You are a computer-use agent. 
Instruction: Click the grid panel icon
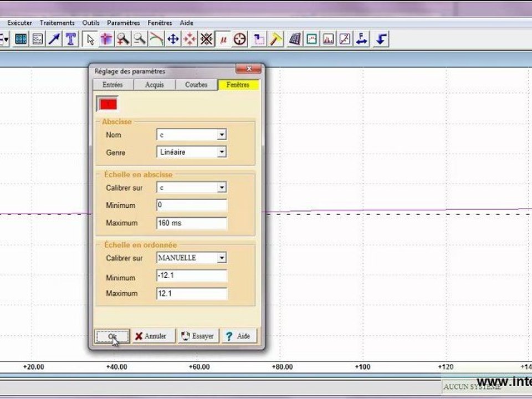pyautogui.click(x=295, y=39)
